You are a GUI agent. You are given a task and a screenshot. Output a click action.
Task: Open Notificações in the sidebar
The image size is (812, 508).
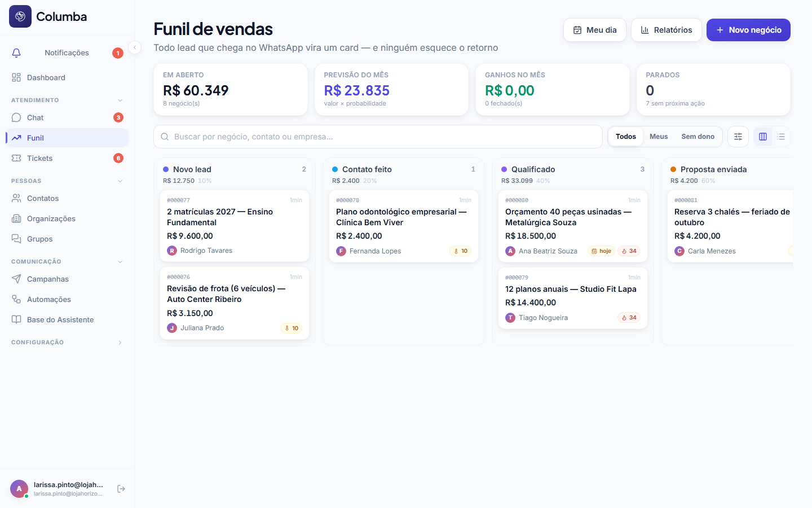(x=67, y=52)
